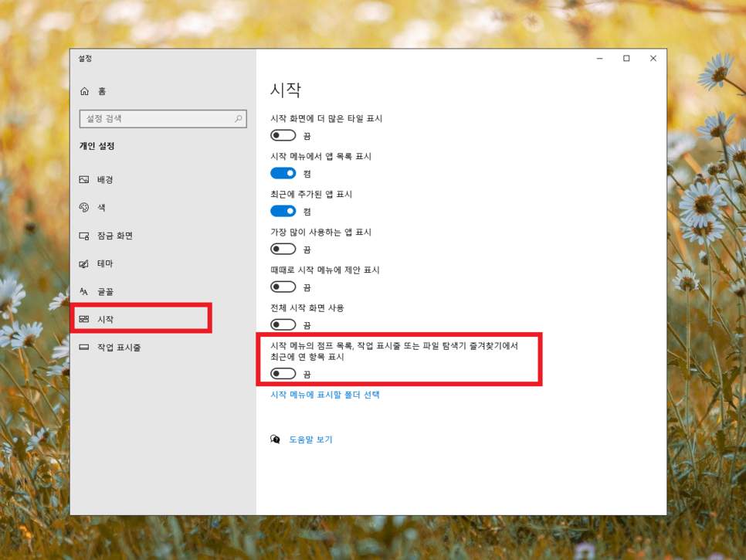Enable 가장 많이 사용하는 앱 표시
This screenshot has width=746, height=560.
pos(283,249)
